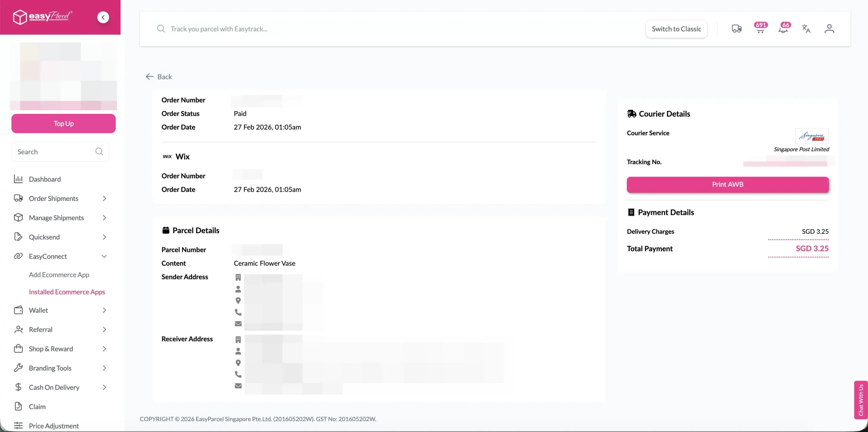This screenshot has width=868, height=432.
Task: Click the EasyParcel logo
Action: coord(43,17)
